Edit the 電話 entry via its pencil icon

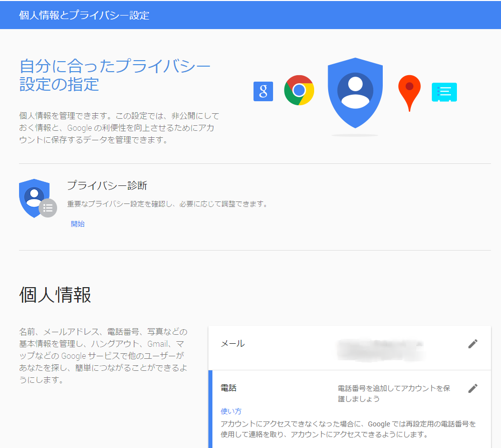point(472,388)
